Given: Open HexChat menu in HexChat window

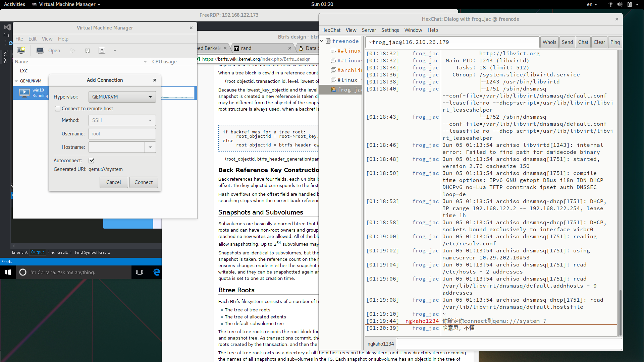Looking at the screenshot, I should (331, 30).
